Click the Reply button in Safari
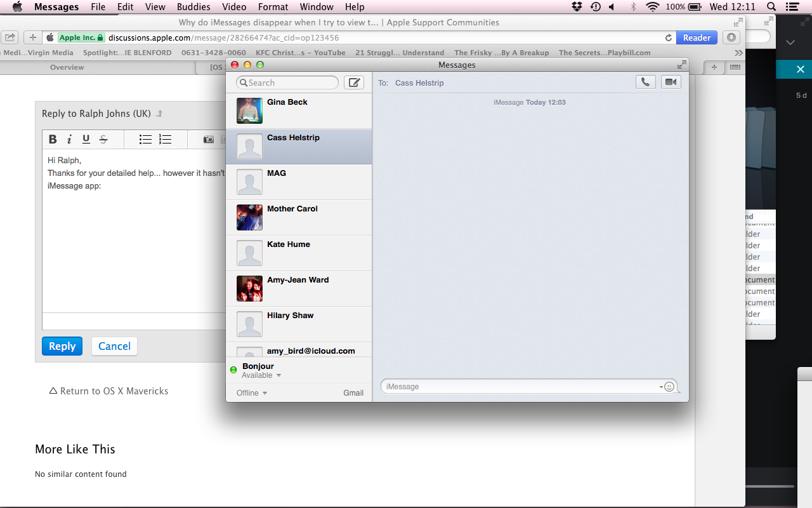This screenshot has height=508, width=812. click(62, 346)
